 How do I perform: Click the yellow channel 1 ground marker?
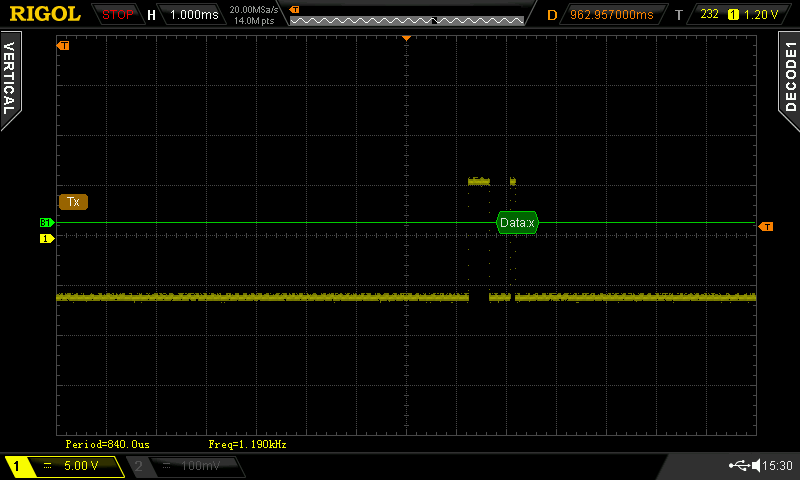(x=45, y=239)
